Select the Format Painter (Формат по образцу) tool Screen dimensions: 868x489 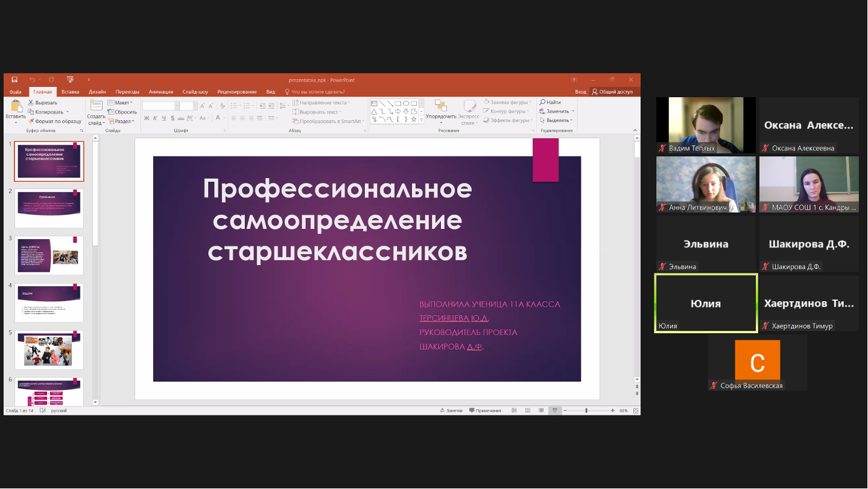[54, 121]
